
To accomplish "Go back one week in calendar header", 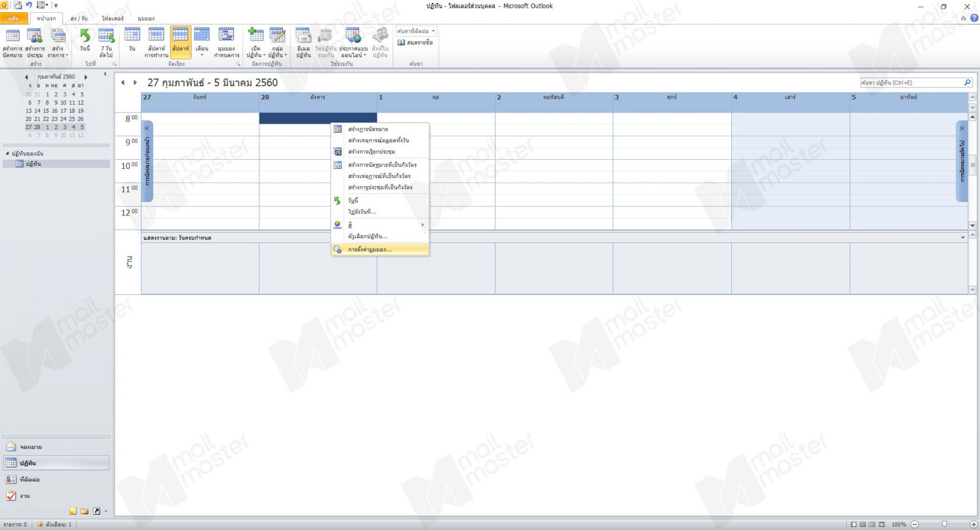I will [123, 82].
